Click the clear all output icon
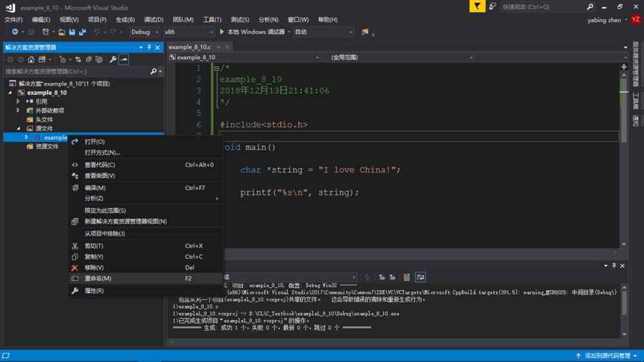Screen dimensions: 644x362 click(x=406, y=277)
